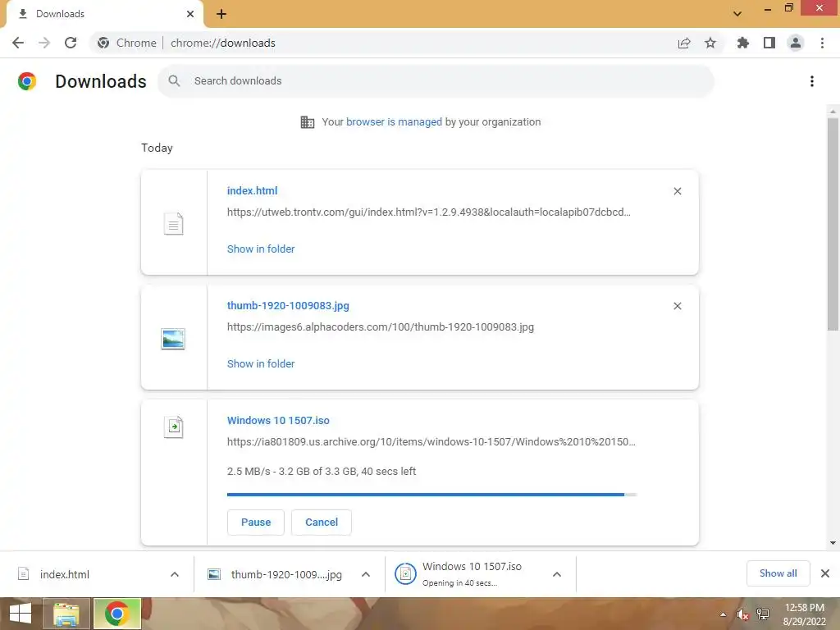Show index.html in folder
The image size is (840, 630).
pyautogui.click(x=261, y=249)
